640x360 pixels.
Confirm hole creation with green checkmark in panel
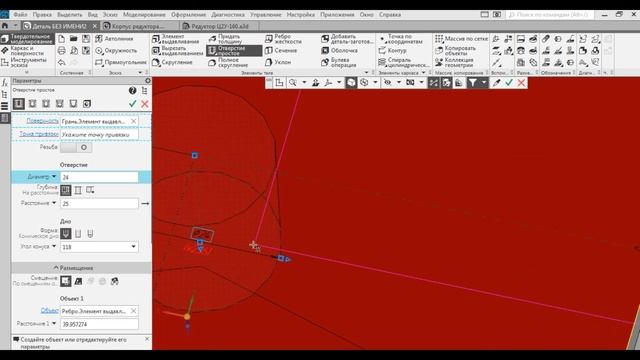click(132, 104)
